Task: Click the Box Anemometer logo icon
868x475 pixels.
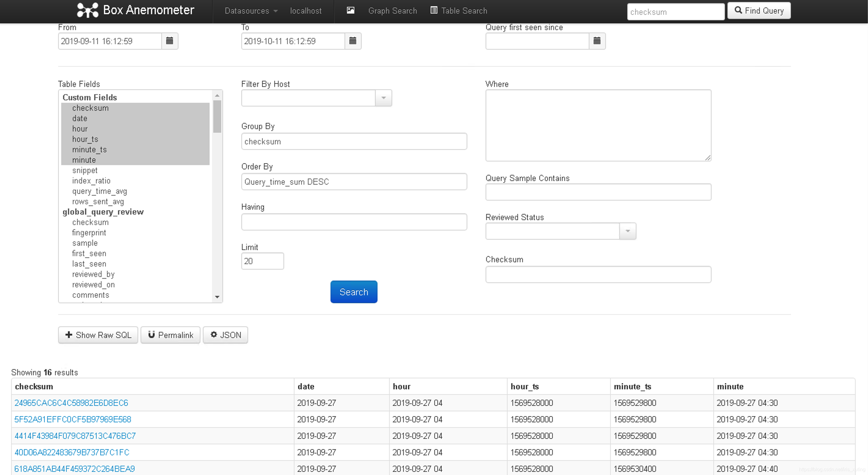Action: tap(88, 10)
